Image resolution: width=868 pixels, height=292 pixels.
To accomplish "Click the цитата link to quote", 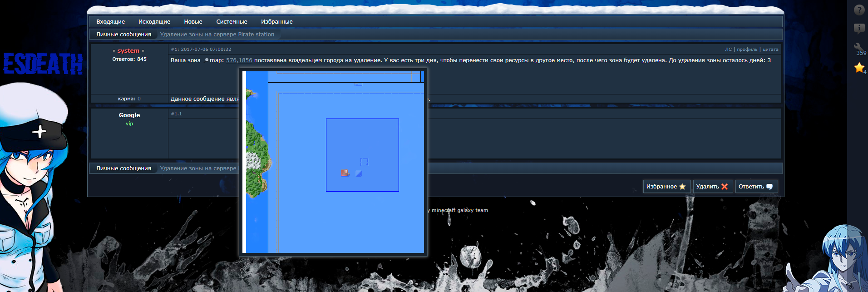I will click(x=770, y=49).
